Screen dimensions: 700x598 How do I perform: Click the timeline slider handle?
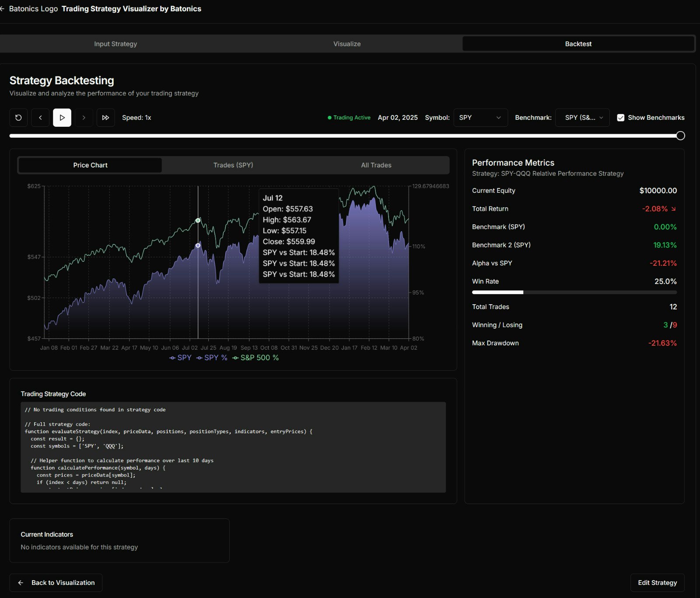680,136
